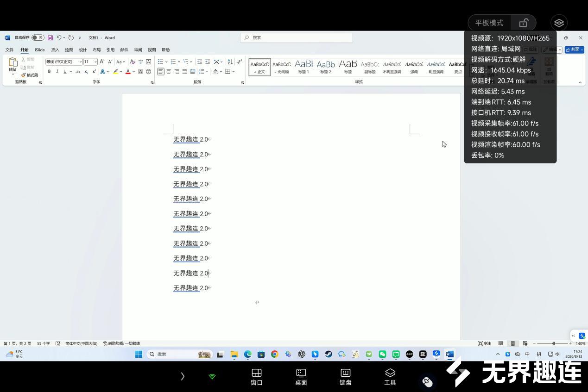Open the font color dropdown arrow
588x392 pixels.
tap(134, 72)
